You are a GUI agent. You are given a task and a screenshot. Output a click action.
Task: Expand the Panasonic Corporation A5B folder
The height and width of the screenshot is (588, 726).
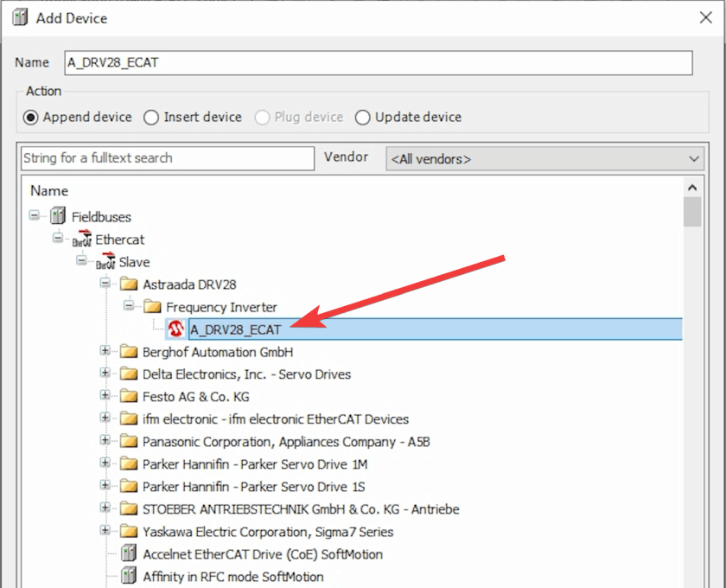105,440
